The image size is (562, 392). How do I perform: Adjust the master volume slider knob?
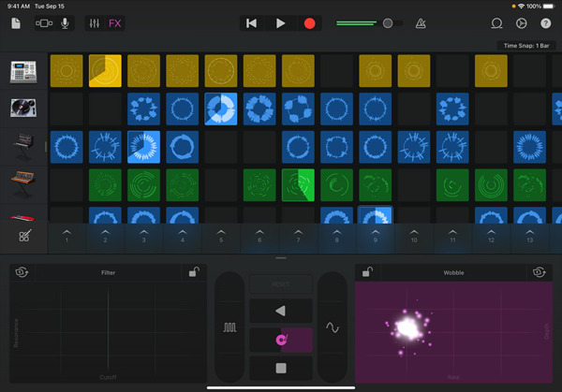[388, 23]
